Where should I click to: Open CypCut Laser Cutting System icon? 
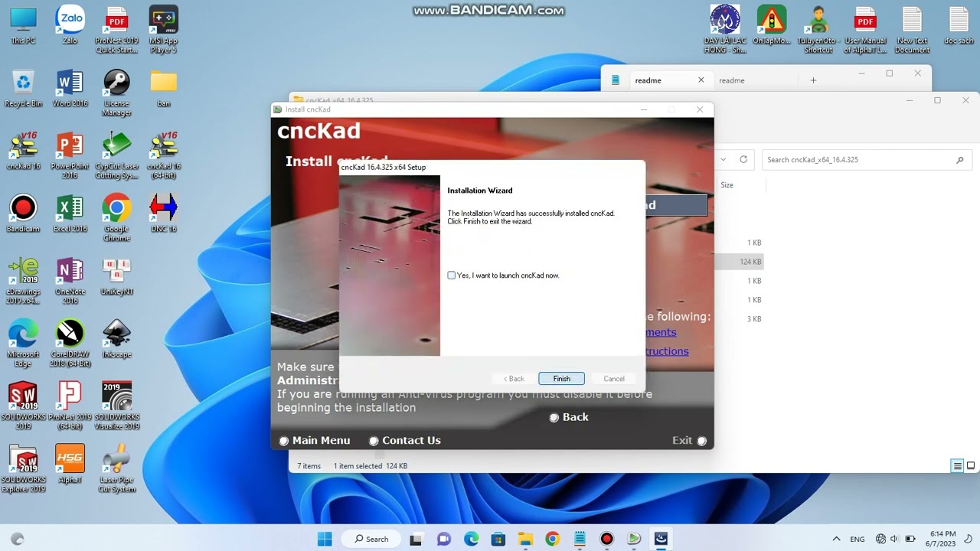click(x=116, y=155)
